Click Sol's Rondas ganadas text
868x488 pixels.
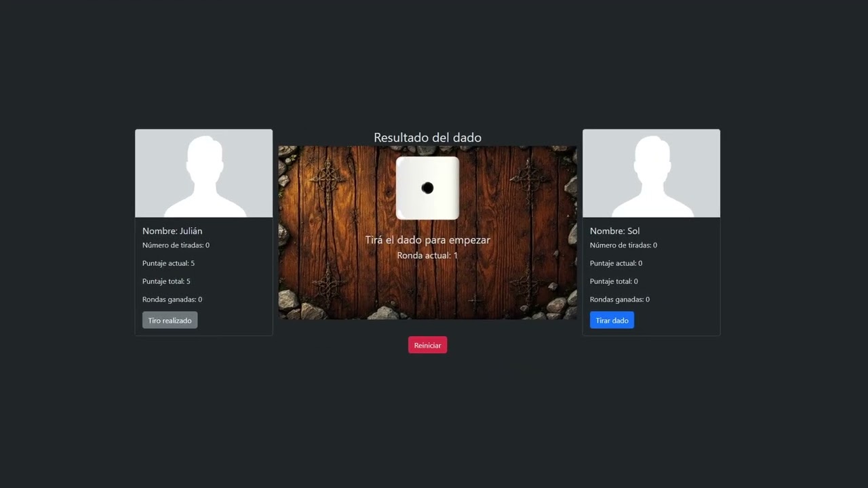pyautogui.click(x=620, y=300)
